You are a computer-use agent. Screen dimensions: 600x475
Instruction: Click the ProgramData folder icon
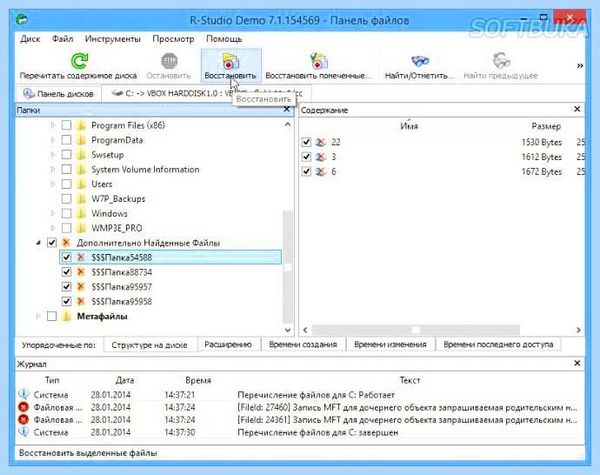click(81, 140)
